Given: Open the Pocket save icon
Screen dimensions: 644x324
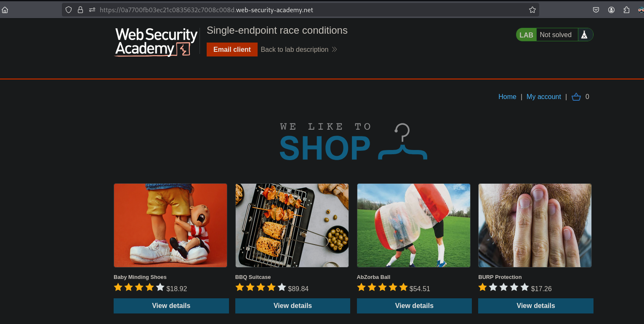Looking at the screenshot, I should click(x=596, y=10).
